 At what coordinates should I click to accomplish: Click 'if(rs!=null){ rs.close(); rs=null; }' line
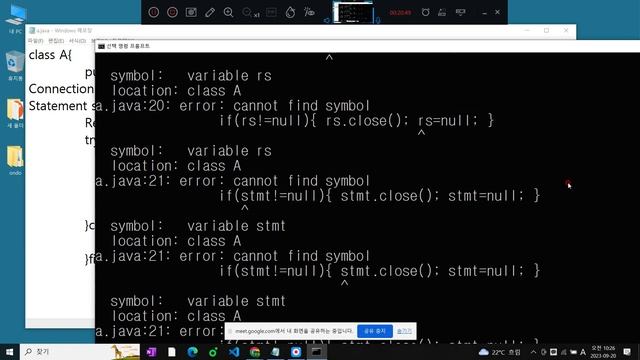[x=356, y=120]
